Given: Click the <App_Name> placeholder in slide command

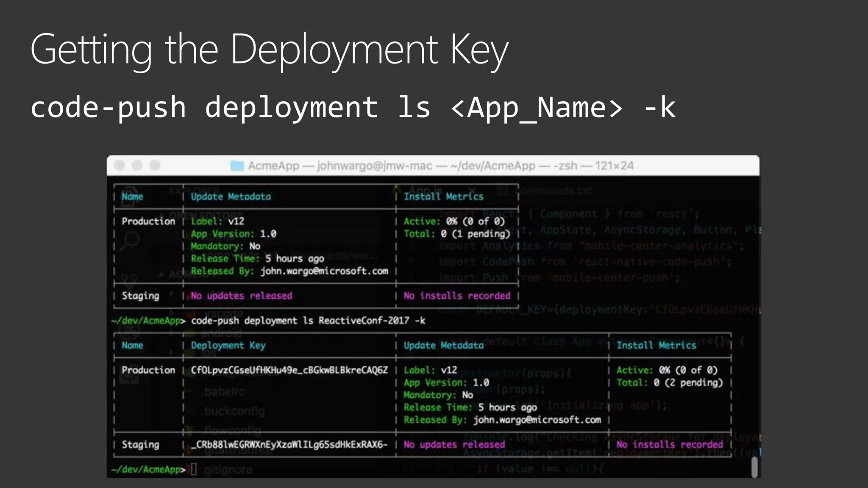Looking at the screenshot, I should 537,108.
